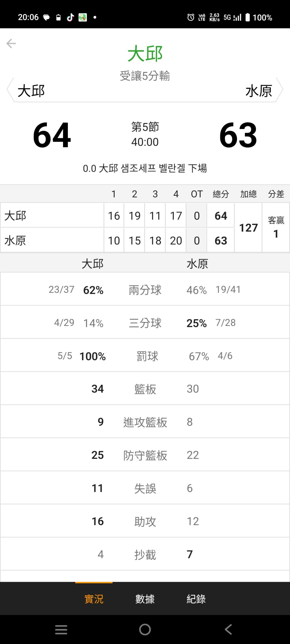
Task: Tap the 兩分球 stat row label
Action: (x=145, y=290)
